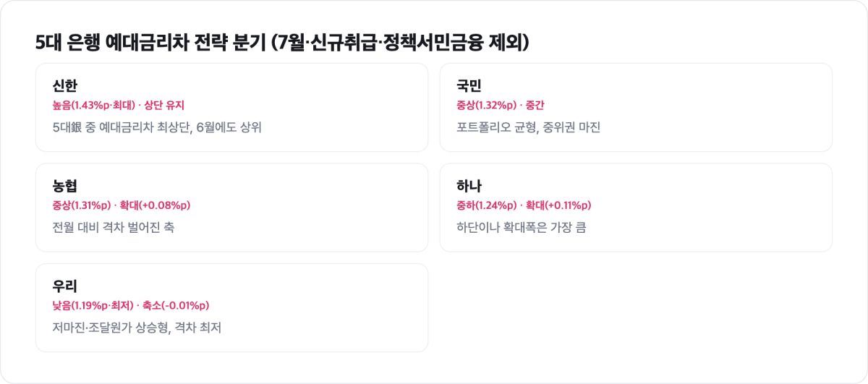Click the text 하단이나 확대폭은 가장 큼
The width and height of the screenshot is (868, 384).
(521, 228)
